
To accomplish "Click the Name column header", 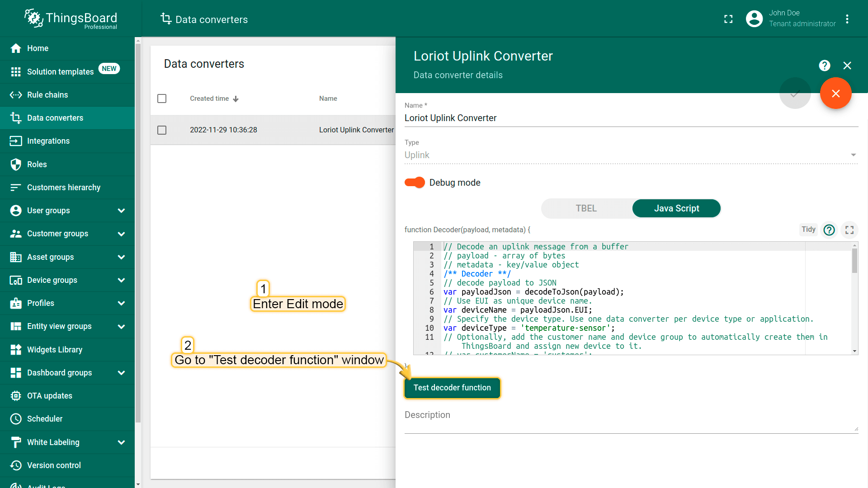I will point(328,99).
